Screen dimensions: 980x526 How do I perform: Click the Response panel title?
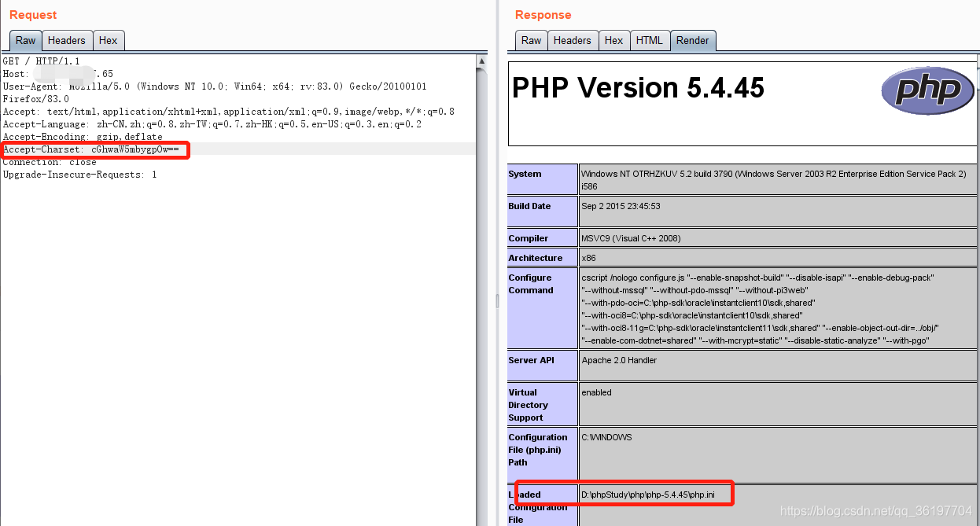click(543, 15)
